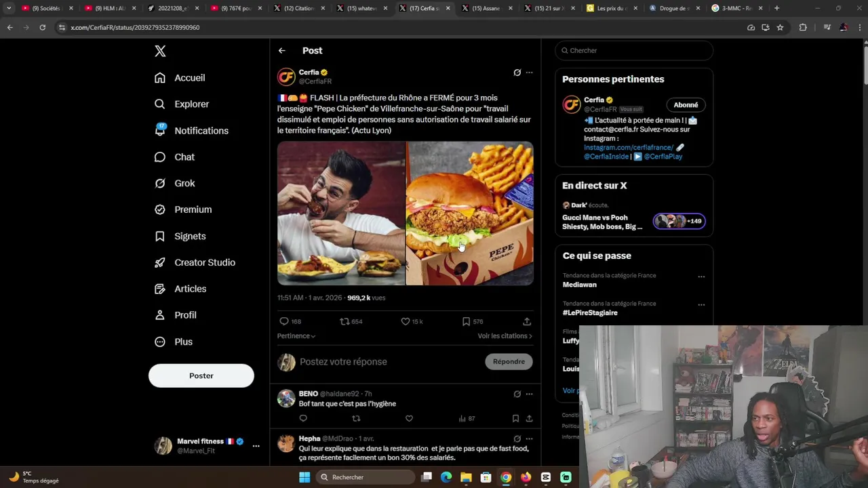Image resolution: width=868 pixels, height=488 pixels.
Task: Open Articles in sidebar
Action: [x=180, y=289]
